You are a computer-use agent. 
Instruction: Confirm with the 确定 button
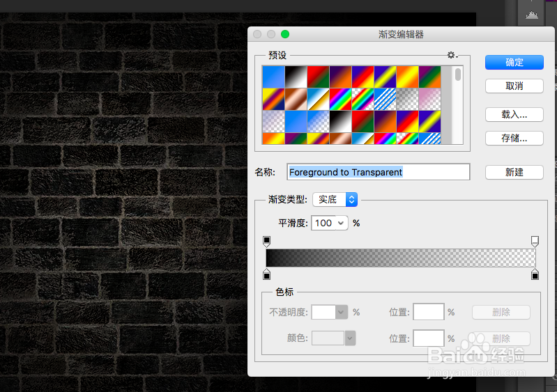(514, 63)
